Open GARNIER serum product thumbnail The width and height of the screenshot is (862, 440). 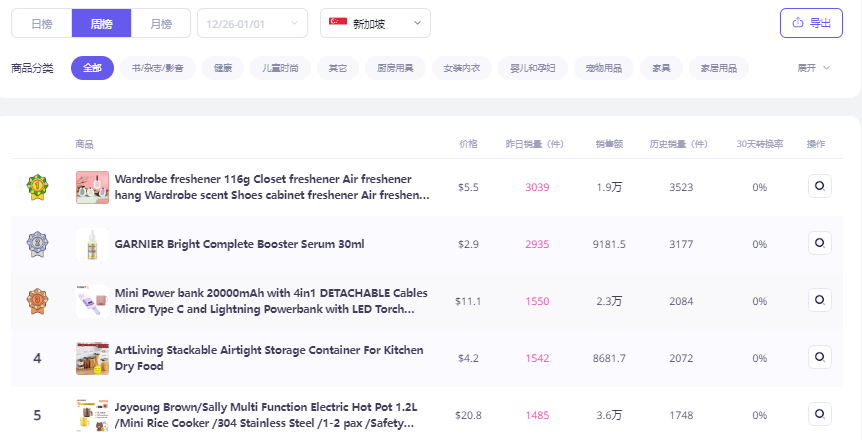(92, 244)
